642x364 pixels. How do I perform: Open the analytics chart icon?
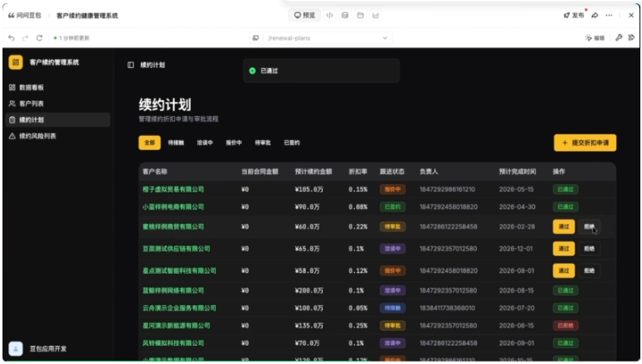(x=376, y=16)
